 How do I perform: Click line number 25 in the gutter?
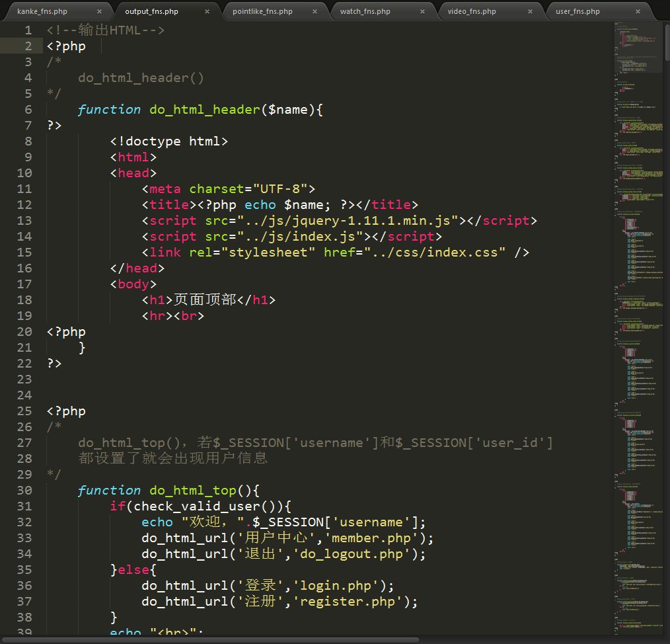click(x=24, y=411)
